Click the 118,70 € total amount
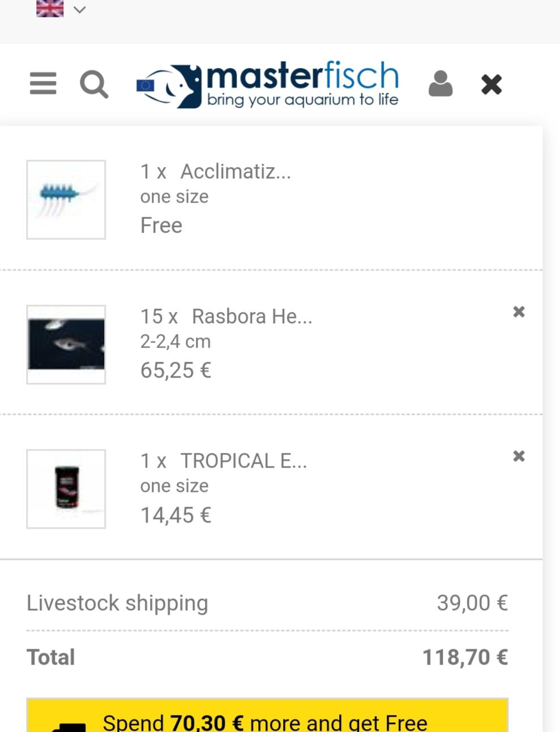 tap(465, 658)
